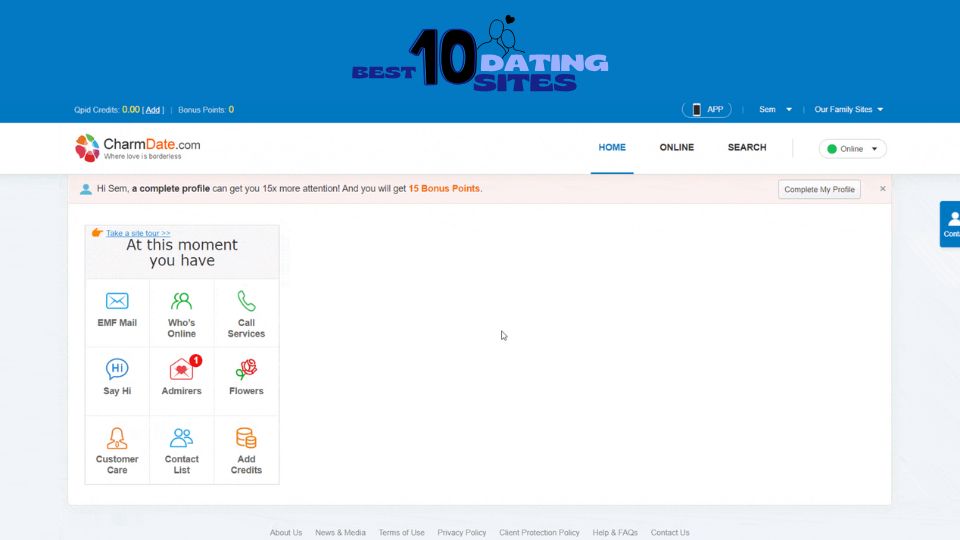
Task: Open the About Us footer link
Action: click(x=286, y=533)
